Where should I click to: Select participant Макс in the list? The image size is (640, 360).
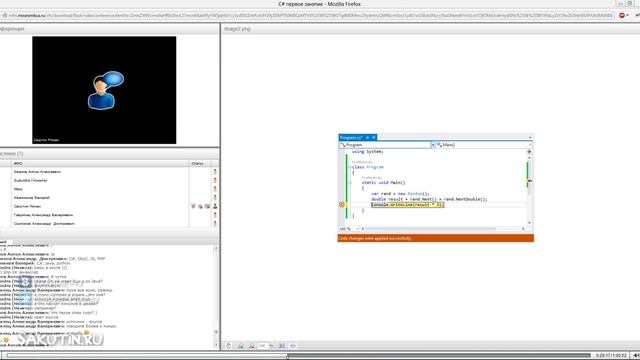pyautogui.click(x=18, y=189)
